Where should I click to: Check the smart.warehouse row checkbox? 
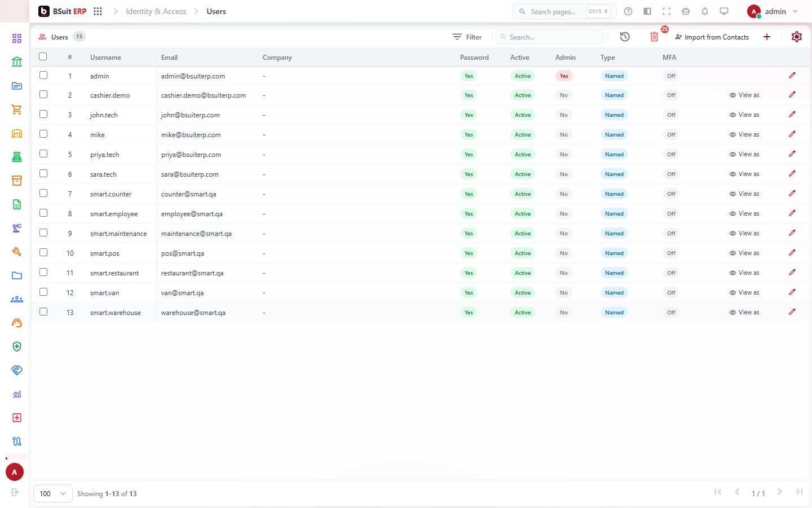43,312
